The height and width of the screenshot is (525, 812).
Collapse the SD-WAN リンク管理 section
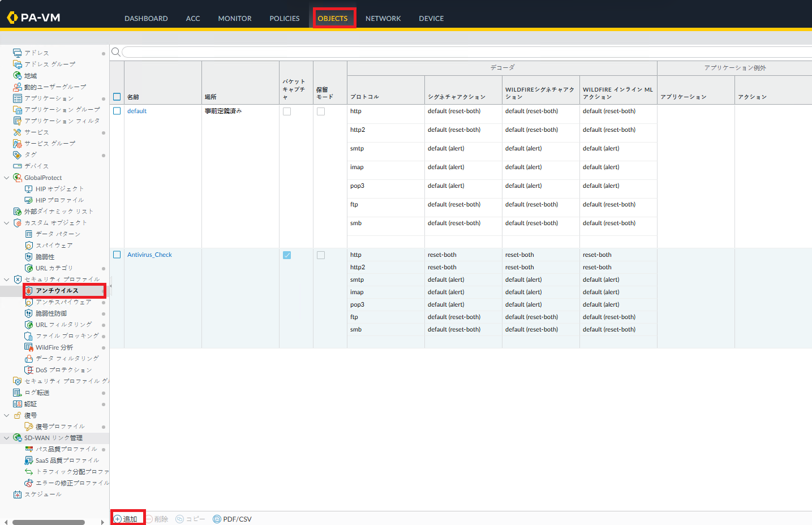[7, 438]
